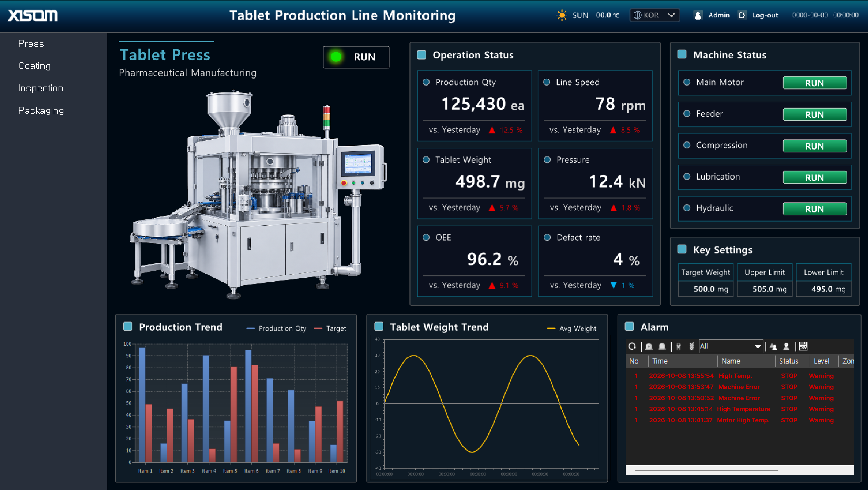Click the single stamp icon in Alarm toolbar

point(786,346)
